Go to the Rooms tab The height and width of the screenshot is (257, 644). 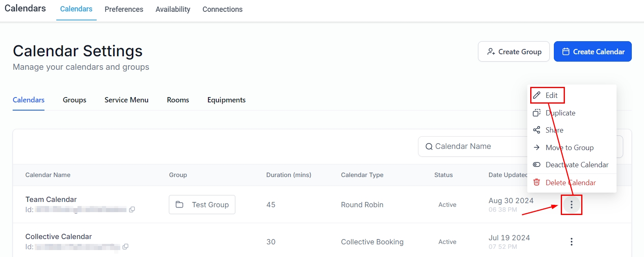(178, 100)
